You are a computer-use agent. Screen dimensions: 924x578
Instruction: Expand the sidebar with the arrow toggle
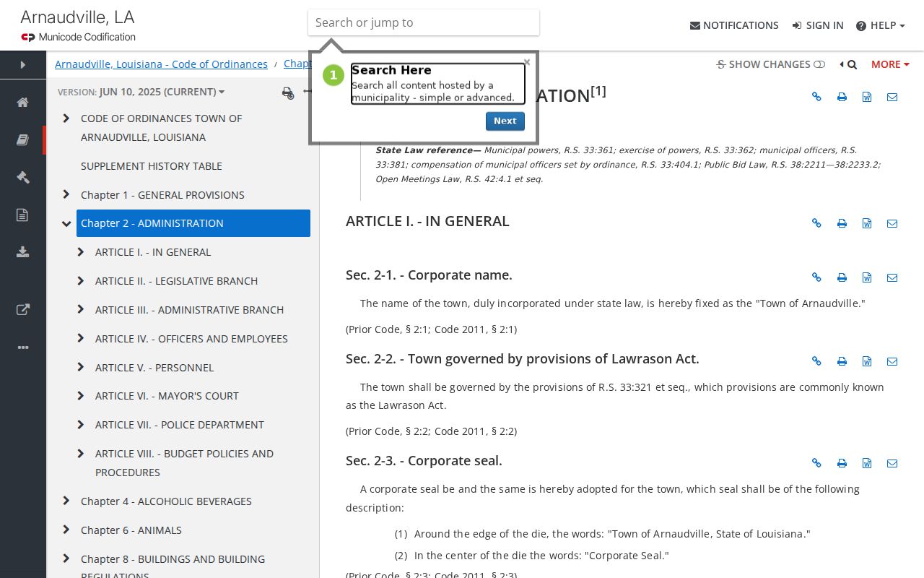[23, 65]
